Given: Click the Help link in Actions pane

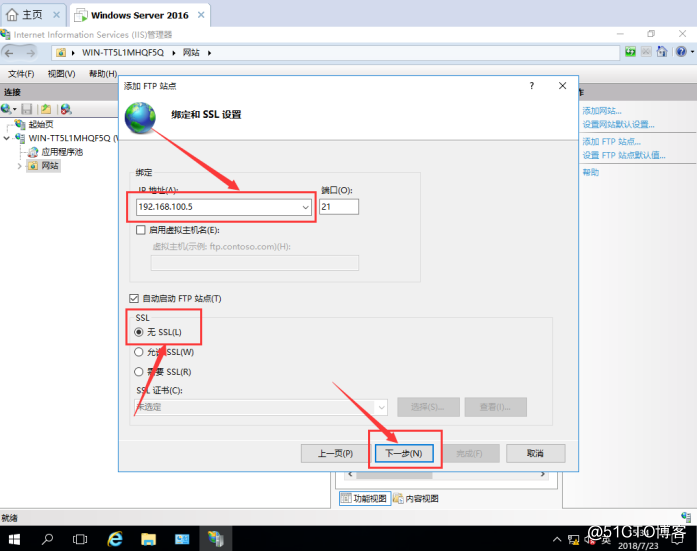Looking at the screenshot, I should (591, 172).
